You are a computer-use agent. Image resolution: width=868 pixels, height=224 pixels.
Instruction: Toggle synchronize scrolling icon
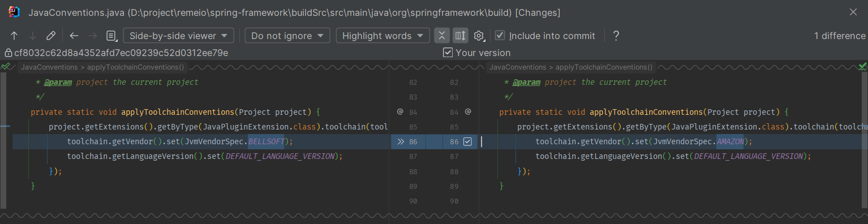pyautogui.click(x=461, y=36)
